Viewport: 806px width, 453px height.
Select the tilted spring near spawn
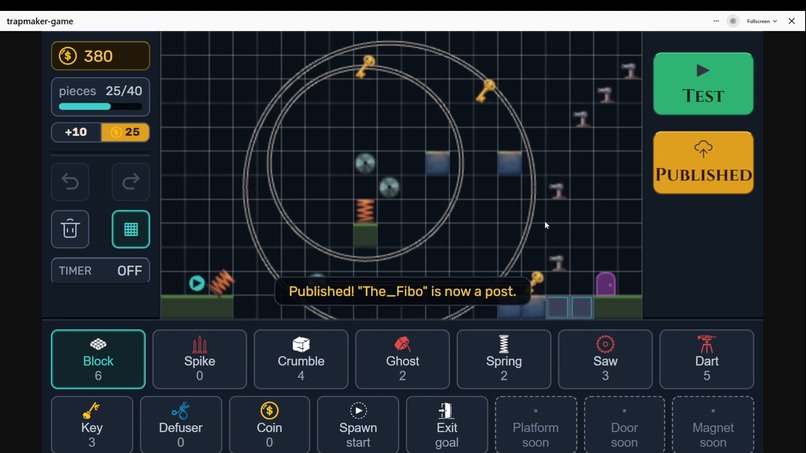coord(222,282)
